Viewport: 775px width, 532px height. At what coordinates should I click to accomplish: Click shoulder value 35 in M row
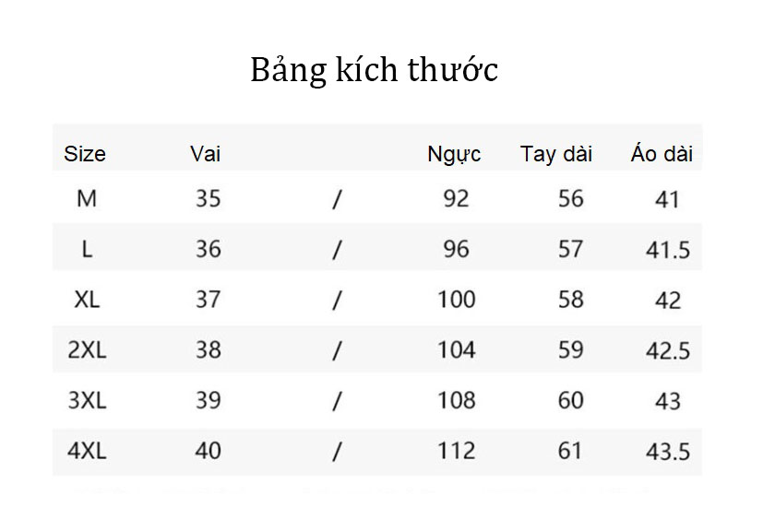(209, 198)
